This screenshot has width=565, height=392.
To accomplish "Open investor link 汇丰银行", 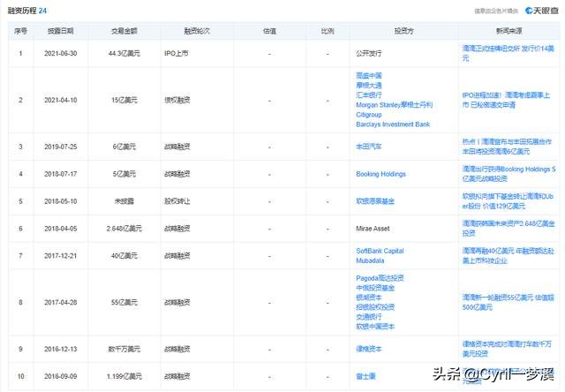I will [369, 95].
